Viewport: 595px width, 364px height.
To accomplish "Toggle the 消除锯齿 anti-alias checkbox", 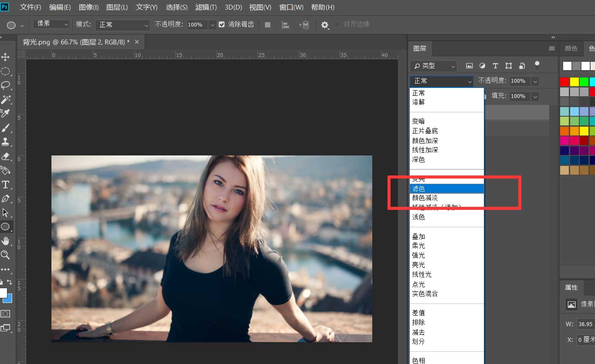I will (222, 24).
